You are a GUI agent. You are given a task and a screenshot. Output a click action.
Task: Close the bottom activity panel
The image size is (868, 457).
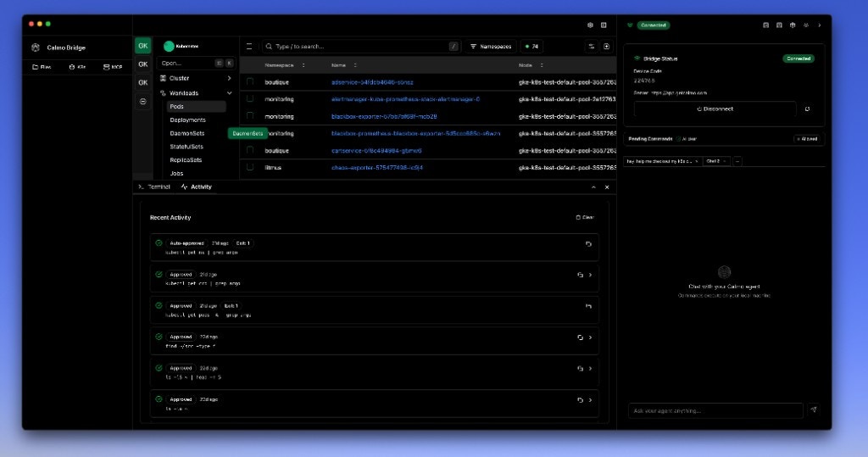click(607, 187)
